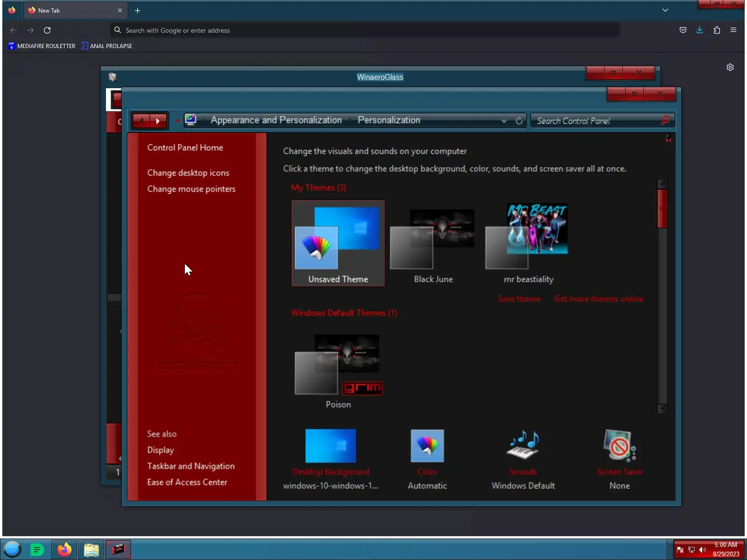Click Firefox forward button
Image resolution: width=747 pixels, height=560 pixels.
(30, 30)
